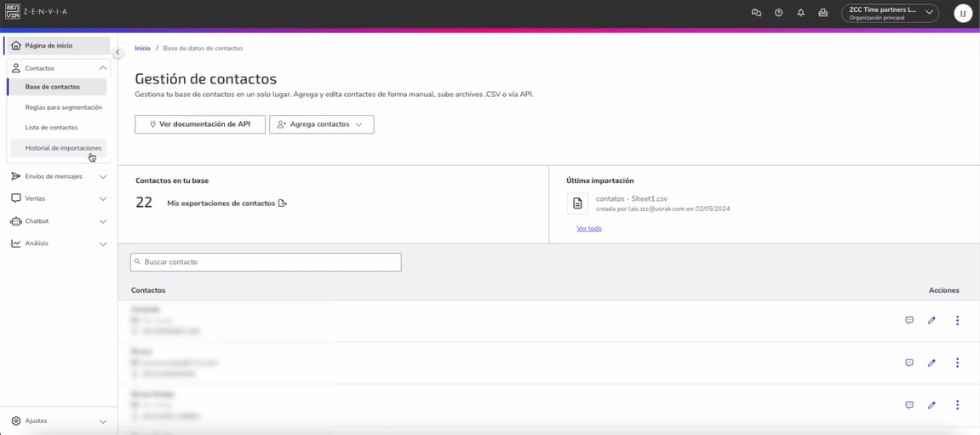The width and height of the screenshot is (980, 435).
Task: Click the Inicio breadcrumb link
Action: (142, 49)
